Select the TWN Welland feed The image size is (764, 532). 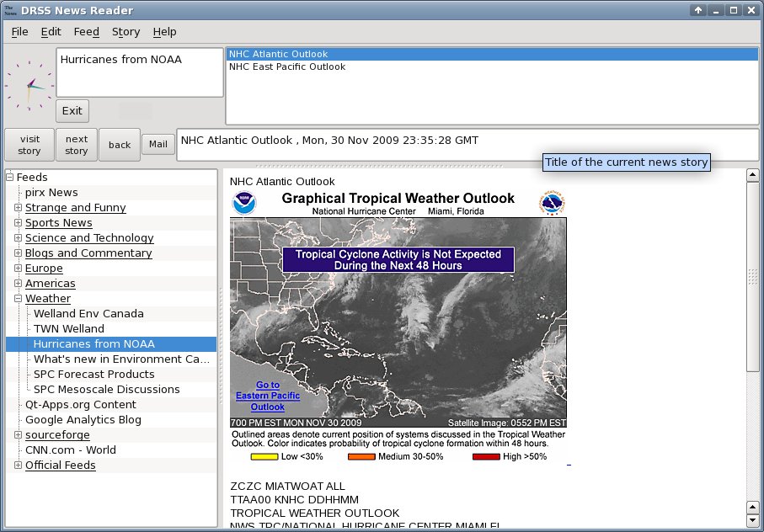[x=69, y=328]
